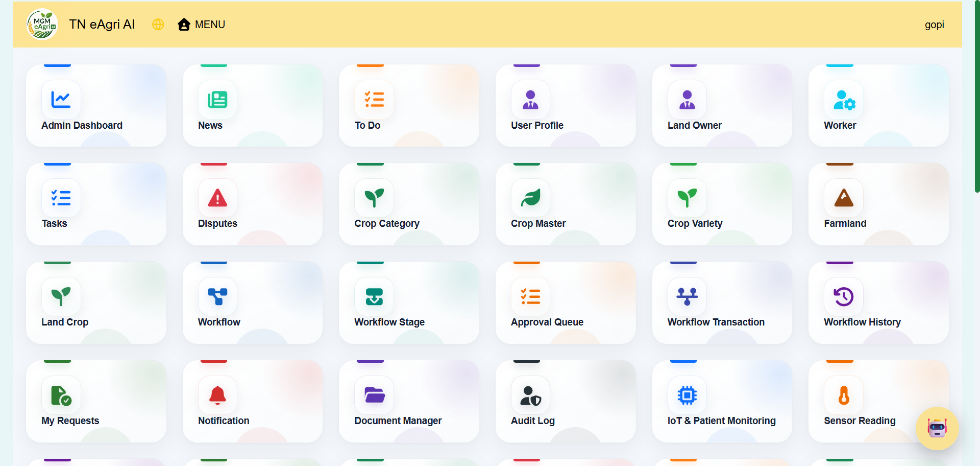Click the Crop Category seedling icon
Screen dimensions: 980x466
click(x=374, y=198)
